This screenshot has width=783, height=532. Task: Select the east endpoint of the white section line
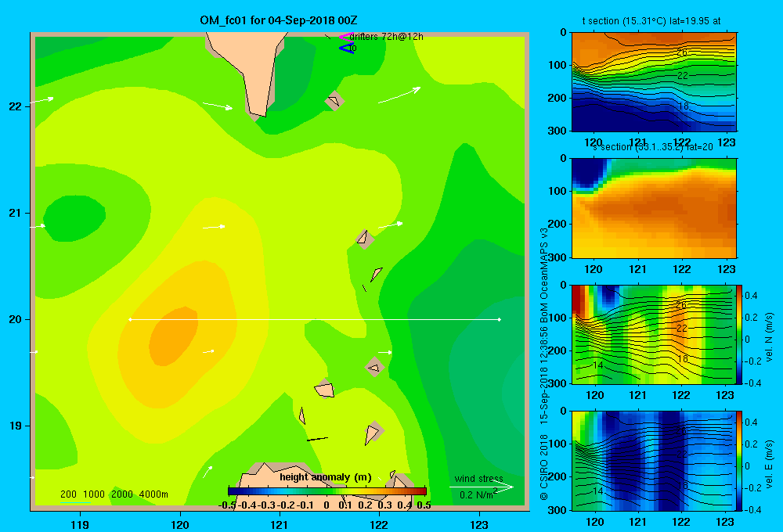[x=500, y=319]
